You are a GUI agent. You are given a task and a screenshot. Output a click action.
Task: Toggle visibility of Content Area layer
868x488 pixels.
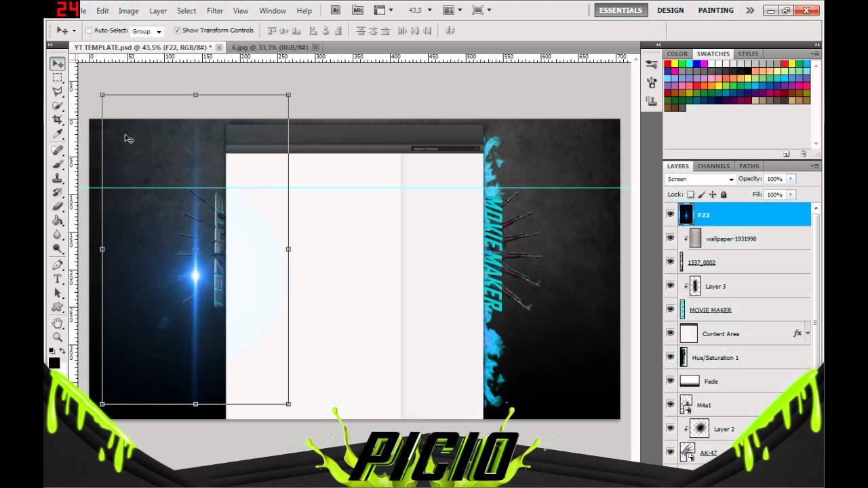click(x=671, y=333)
